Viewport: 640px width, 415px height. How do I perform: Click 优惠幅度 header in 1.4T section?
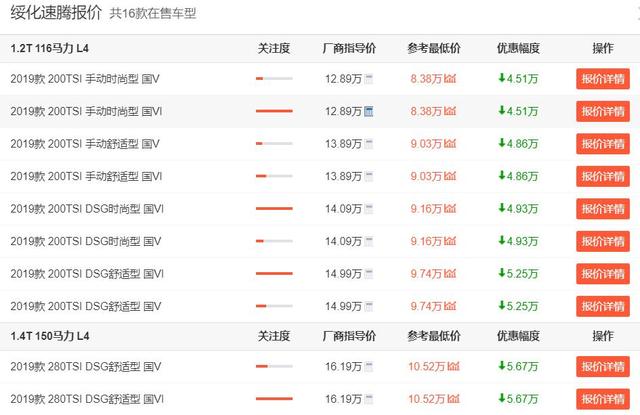point(518,336)
